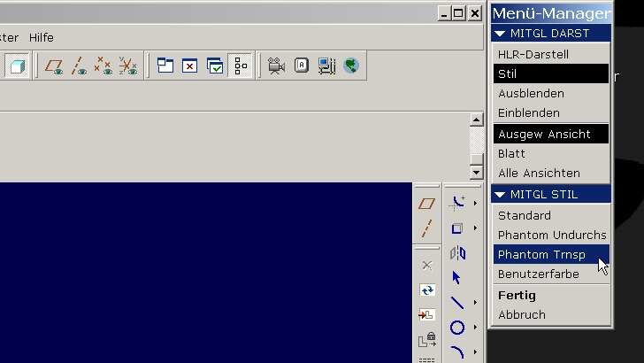Confirm with Fertig
The width and height of the screenshot is (644, 363).
pyautogui.click(x=551, y=295)
